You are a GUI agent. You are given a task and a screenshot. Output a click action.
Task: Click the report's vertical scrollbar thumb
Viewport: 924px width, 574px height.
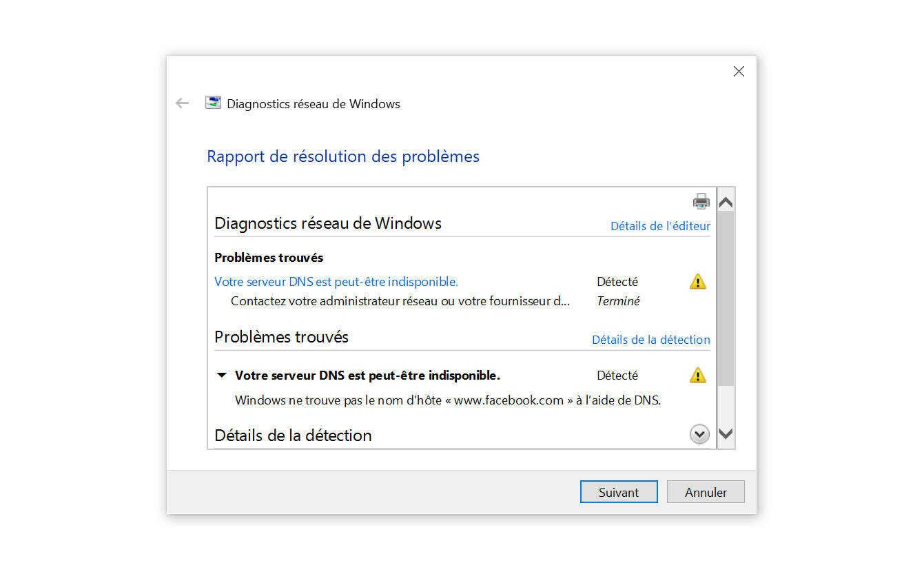coord(726,298)
